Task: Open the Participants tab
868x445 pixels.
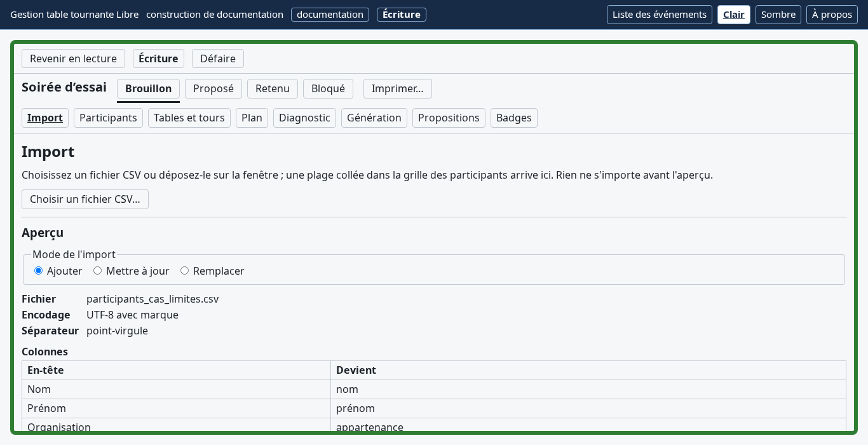Action: 108,118
